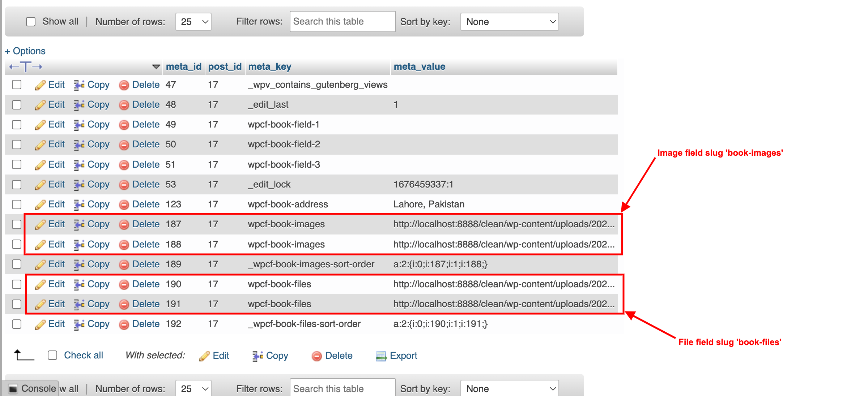Click the column options triangle in header
868x396 pixels.
click(x=156, y=67)
